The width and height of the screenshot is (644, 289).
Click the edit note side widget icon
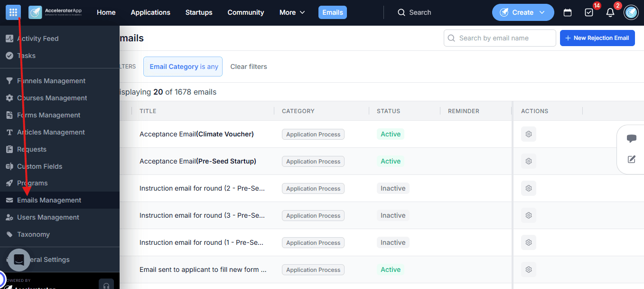coord(631,159)
